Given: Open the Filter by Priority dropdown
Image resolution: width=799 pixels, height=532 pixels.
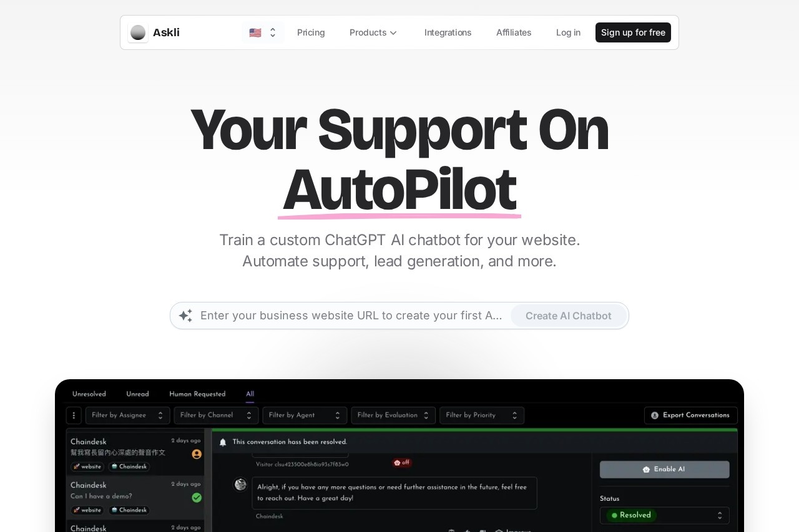Looking at the screenshot, I should pyautogui.click(x=482, y=415).
